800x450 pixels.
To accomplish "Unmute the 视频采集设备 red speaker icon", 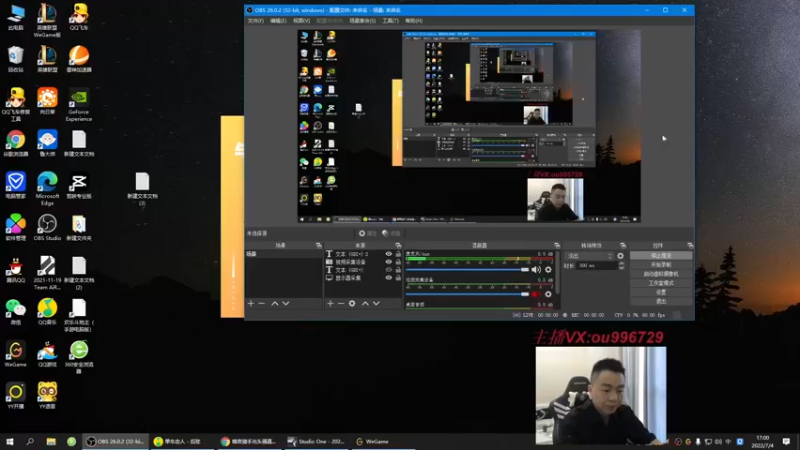I will [535, 294].
